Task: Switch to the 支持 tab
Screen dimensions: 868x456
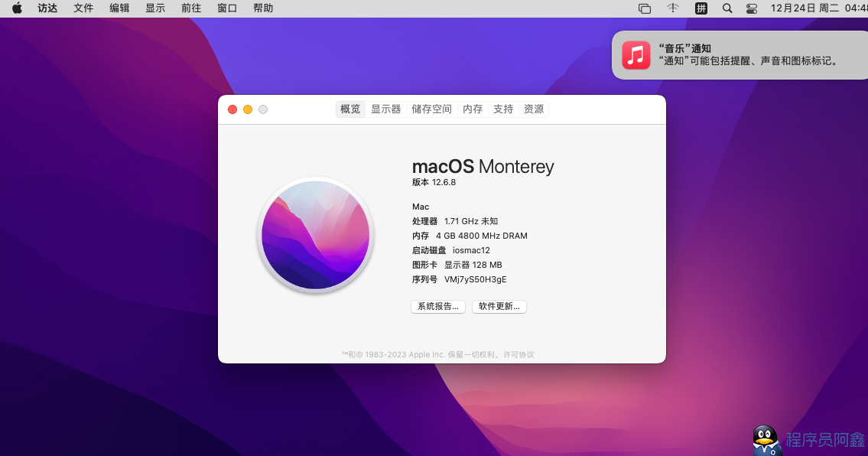Action: pyautogui.click(x=503, y=109)
